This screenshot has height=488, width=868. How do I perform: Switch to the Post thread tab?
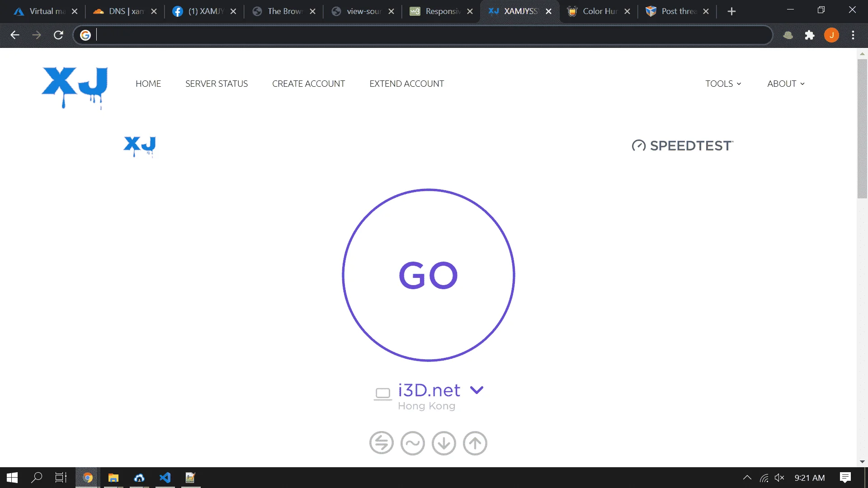[677, 11]
